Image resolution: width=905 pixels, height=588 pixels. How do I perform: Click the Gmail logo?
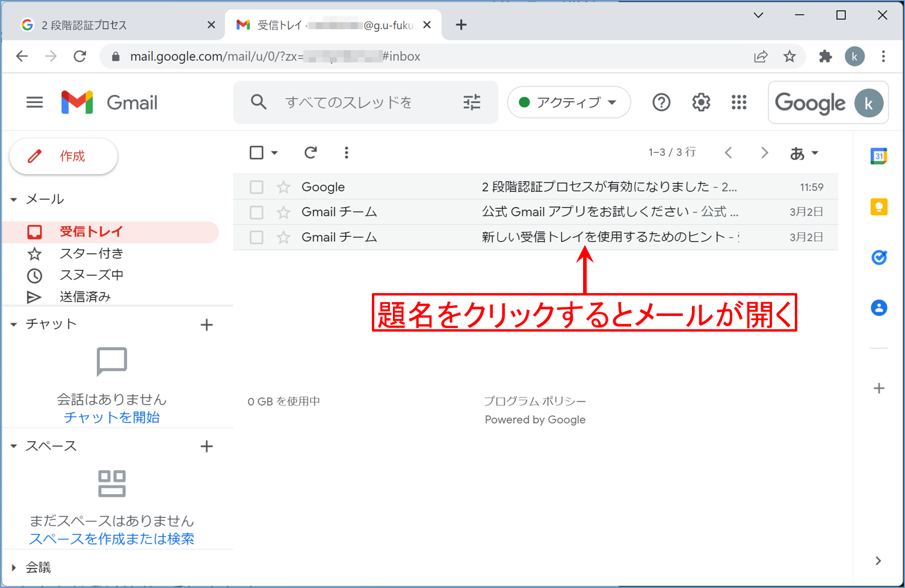110,102
